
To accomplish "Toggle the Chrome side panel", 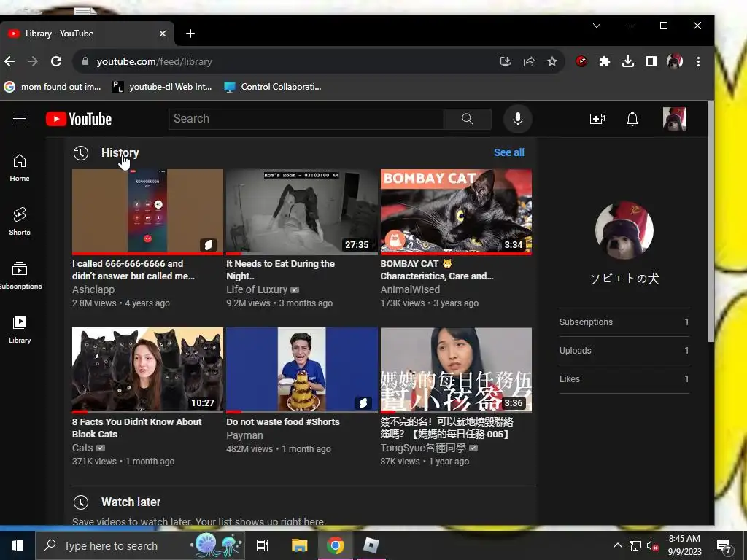I will click(651, 61).
